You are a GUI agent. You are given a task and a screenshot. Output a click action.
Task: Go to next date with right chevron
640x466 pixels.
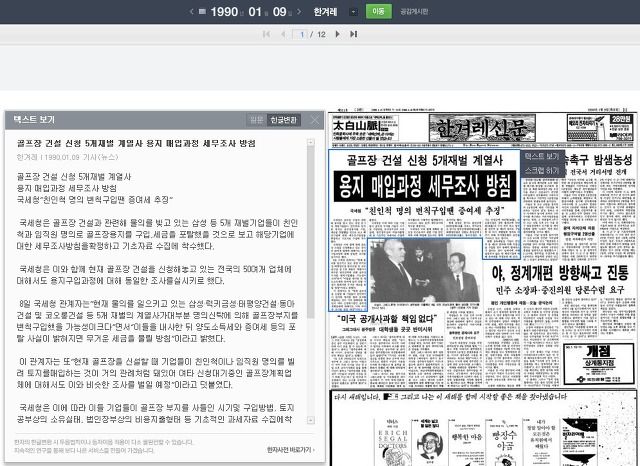(299, 11)
